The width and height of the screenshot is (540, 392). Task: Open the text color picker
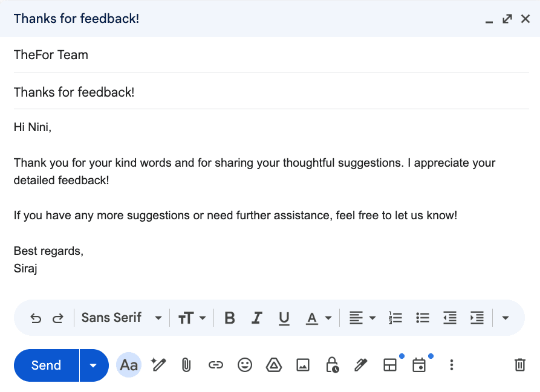coord(319,318)
